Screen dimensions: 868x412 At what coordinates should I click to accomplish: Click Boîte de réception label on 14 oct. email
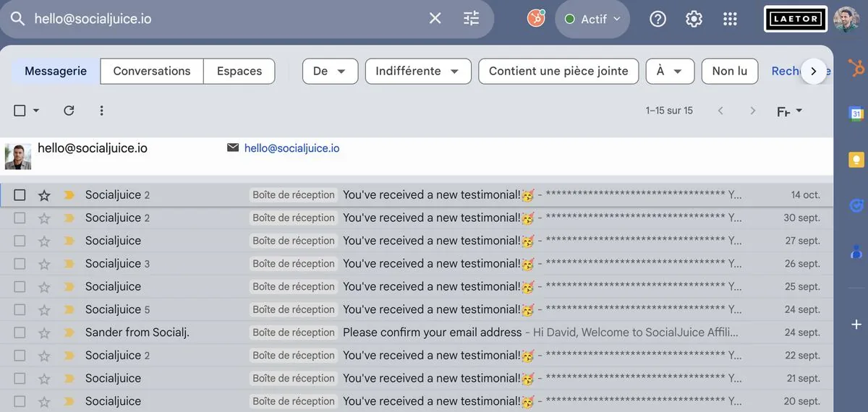point(294,195)
